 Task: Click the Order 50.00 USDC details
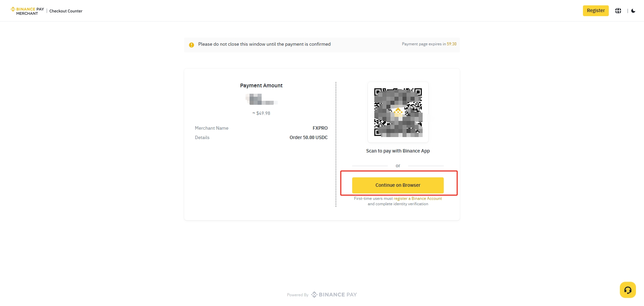(309, 137)
